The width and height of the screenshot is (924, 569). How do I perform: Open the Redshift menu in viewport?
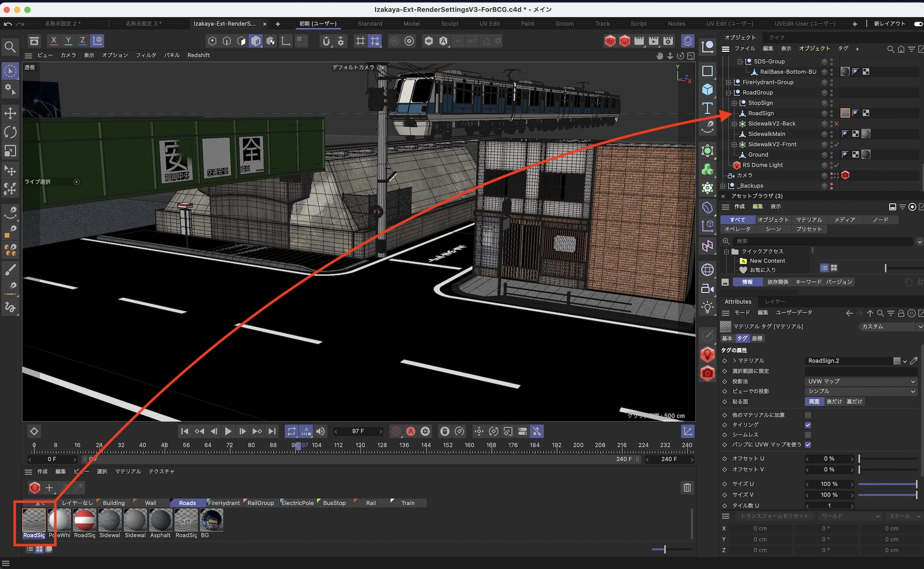pos(198,55)
